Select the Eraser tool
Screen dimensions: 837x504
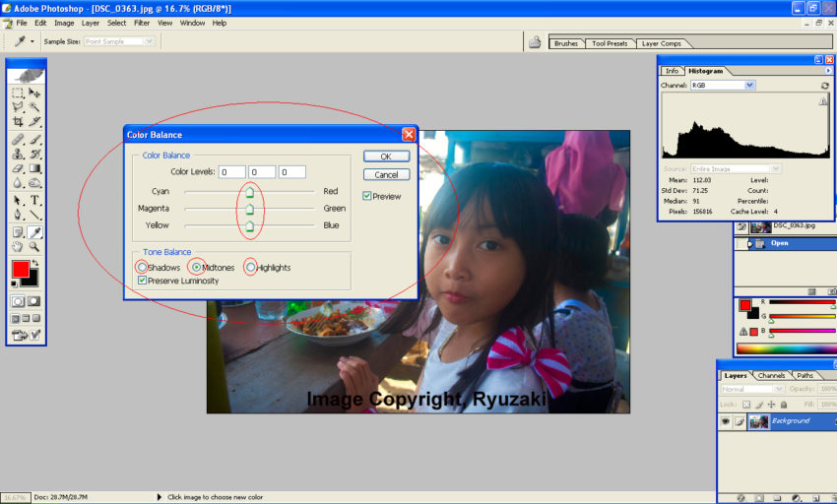(18, 168)
